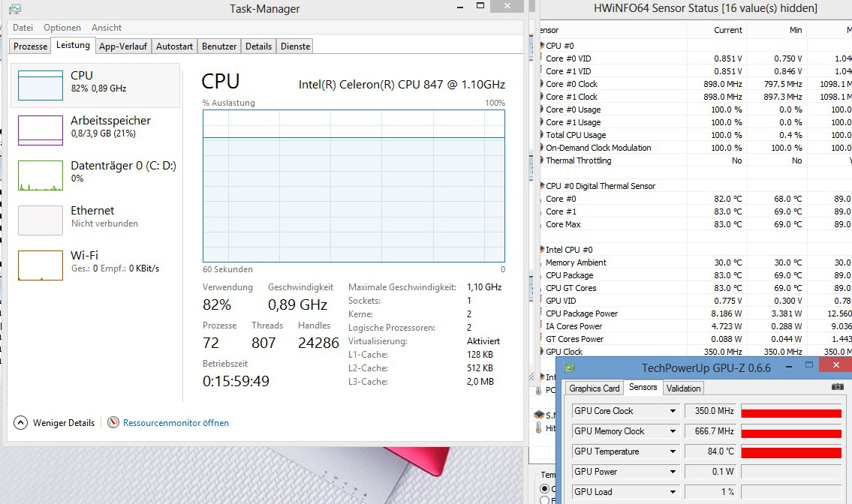852x504 pixels.
Task: Open the GPU Load sensor dropdown
Action: tap(673, 491)
